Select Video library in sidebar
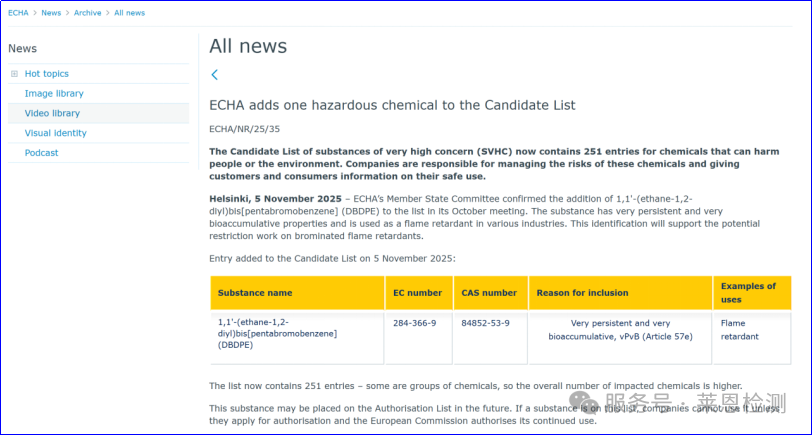 pyautogui.click(x=52, y=114)
